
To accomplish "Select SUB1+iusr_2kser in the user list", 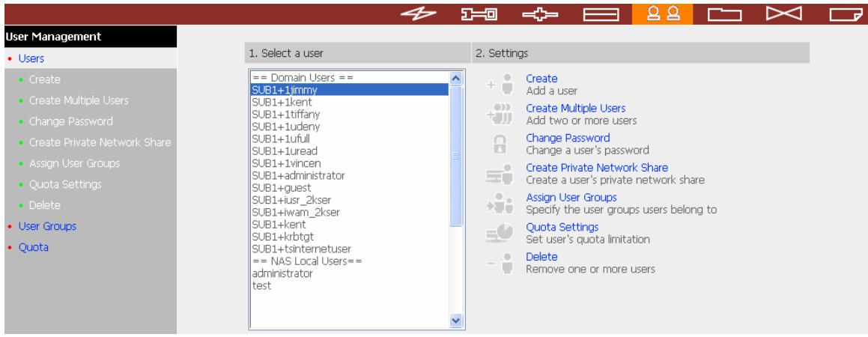I will pyautogui.click(x=349, y=200).
